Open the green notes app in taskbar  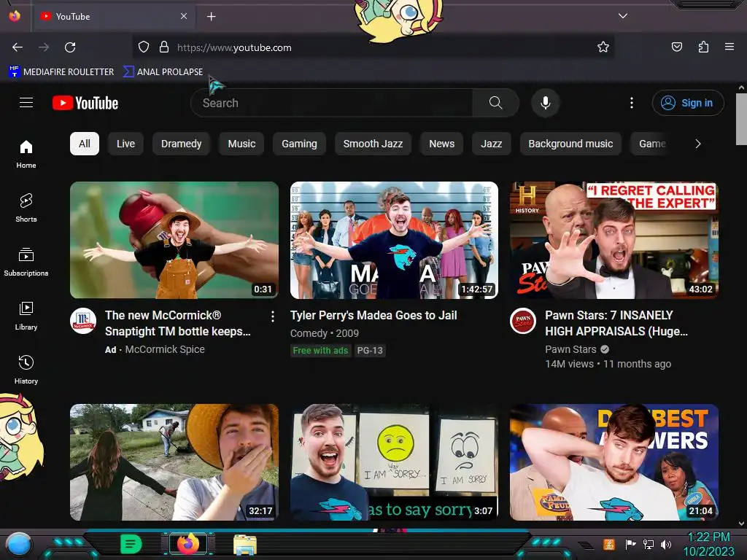[x=131, y=544]
